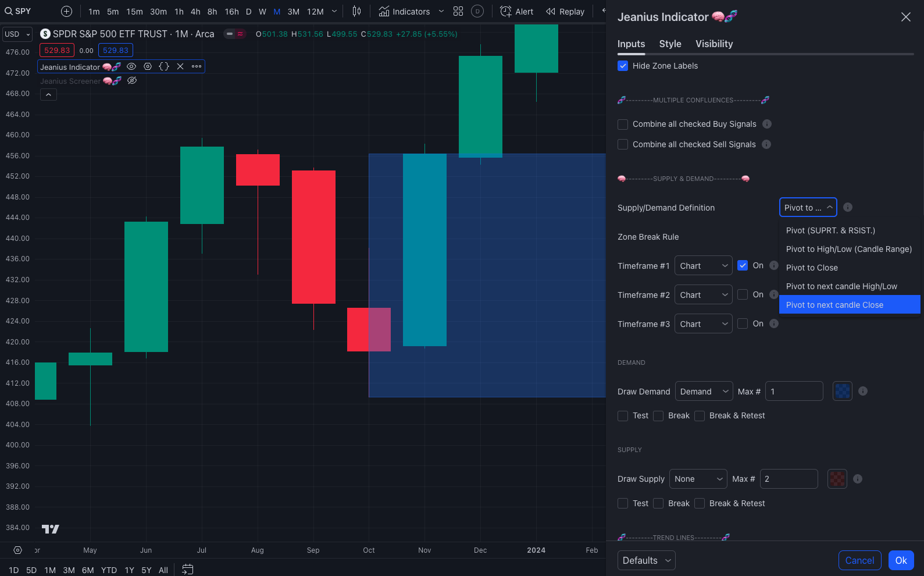Screen dimensions: 924x576
Task: Open the USD currency dropdown
Action: point(17,34)
